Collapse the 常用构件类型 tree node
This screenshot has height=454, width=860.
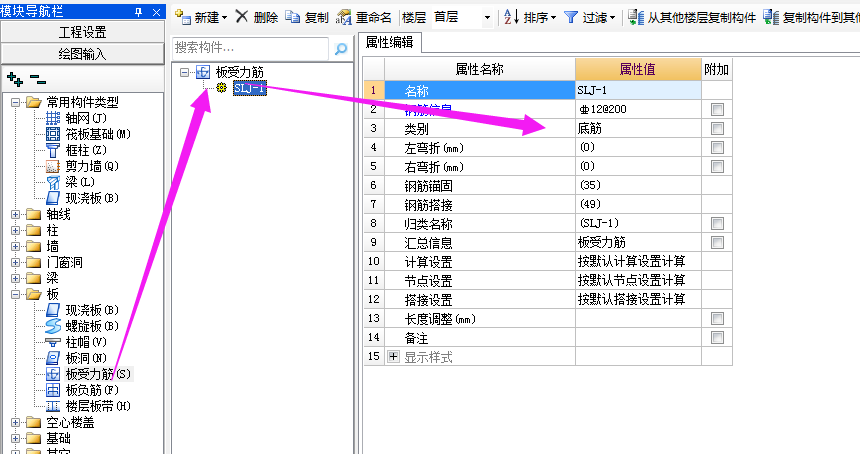click(15, 102)
